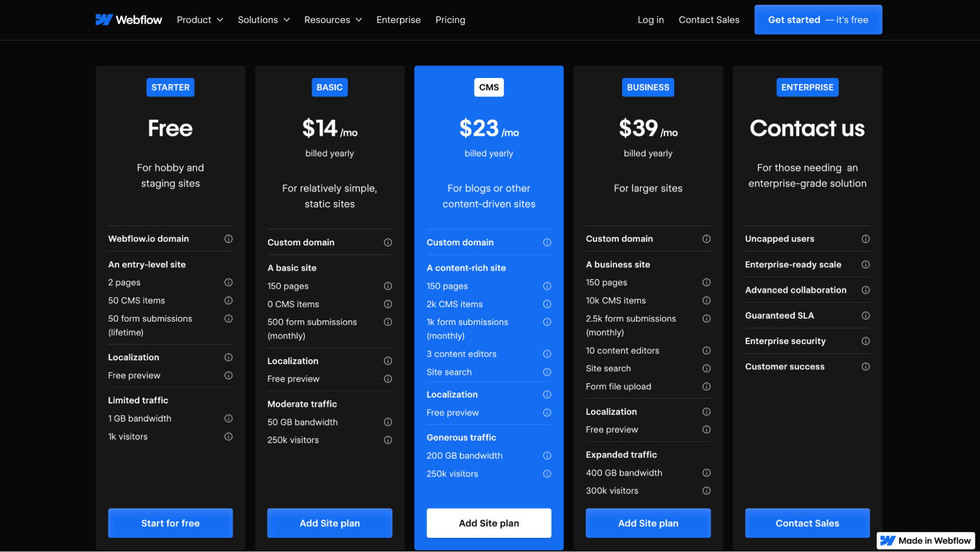Show info for Customer success
The image size is (980, 552).
[x=866, y=367]
